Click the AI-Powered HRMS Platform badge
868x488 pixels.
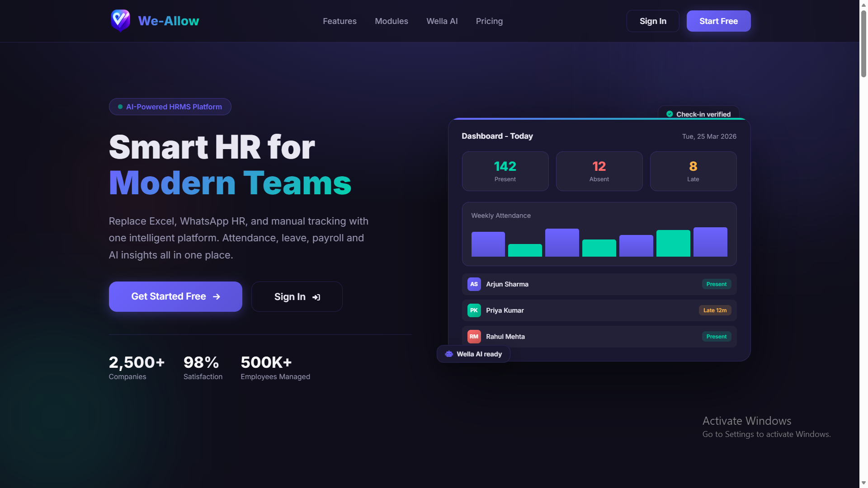point(170,107)
